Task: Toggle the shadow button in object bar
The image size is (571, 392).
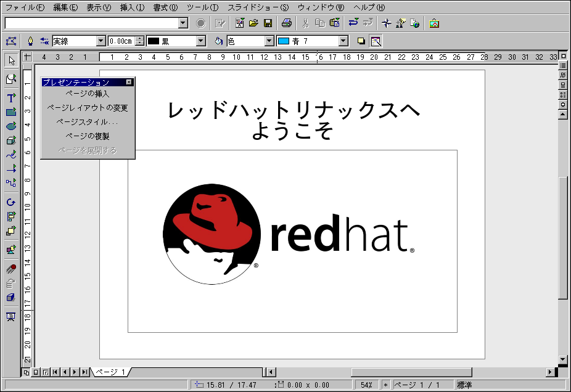Action: (x=361, y=41)
